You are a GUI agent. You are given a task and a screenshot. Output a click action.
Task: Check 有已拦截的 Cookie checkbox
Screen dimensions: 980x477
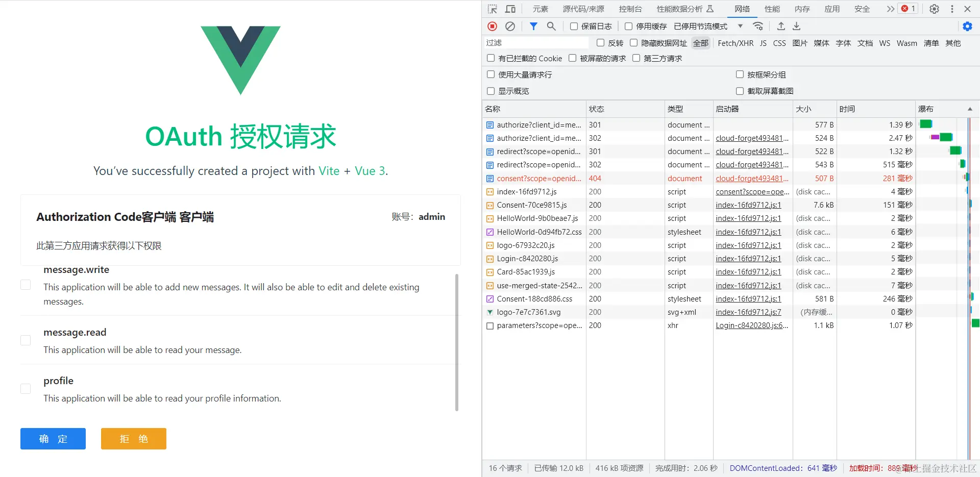pyautogui.click(x=491, y=58)
